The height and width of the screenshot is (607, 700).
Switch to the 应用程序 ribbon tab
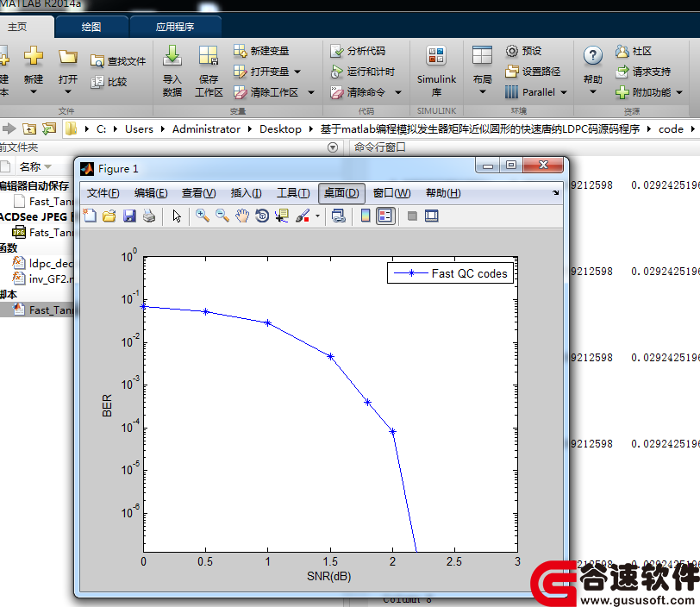point(175,27)
